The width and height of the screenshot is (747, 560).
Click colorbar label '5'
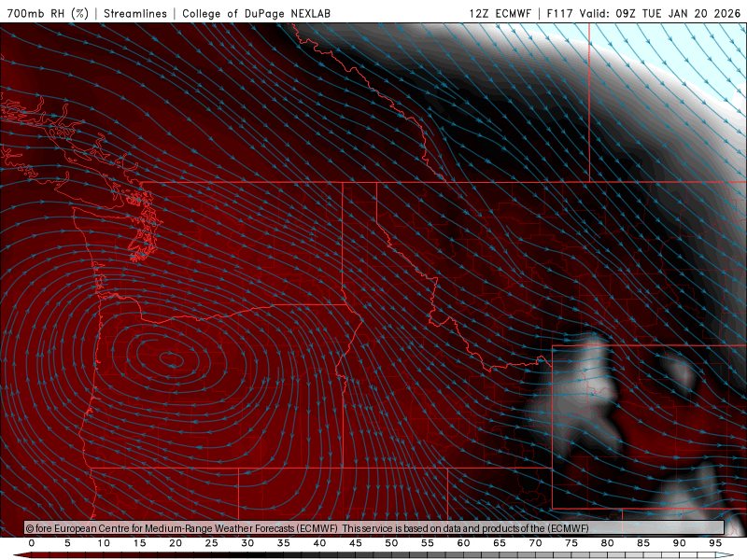click(x=67, y=543)
